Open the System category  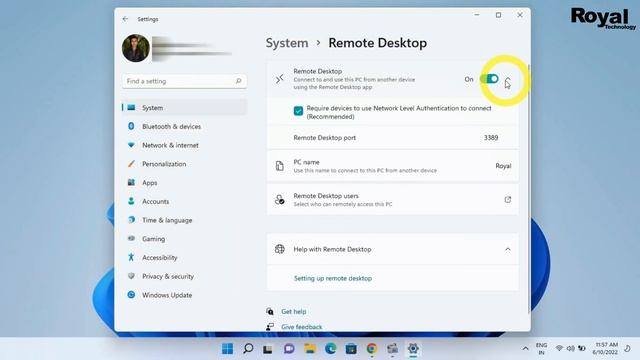(184, 108)
